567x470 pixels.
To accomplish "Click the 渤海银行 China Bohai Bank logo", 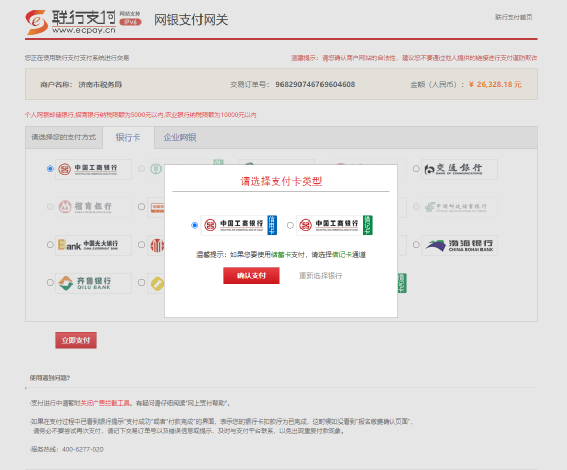I will (x=459, y=245).
